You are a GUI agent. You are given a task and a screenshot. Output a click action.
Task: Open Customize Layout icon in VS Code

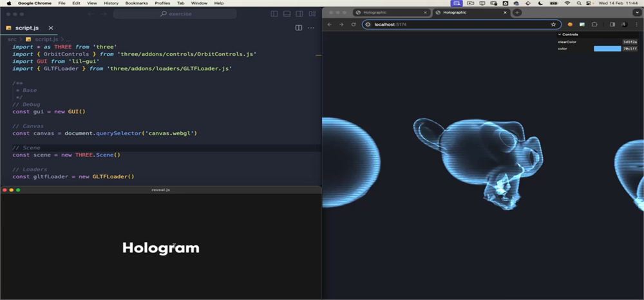[x=312, y=14]
